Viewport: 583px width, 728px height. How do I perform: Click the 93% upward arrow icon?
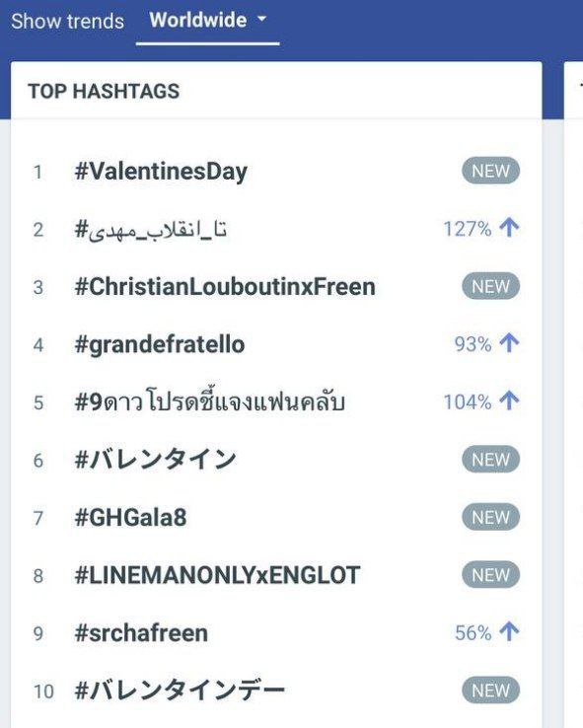(509, 343)
